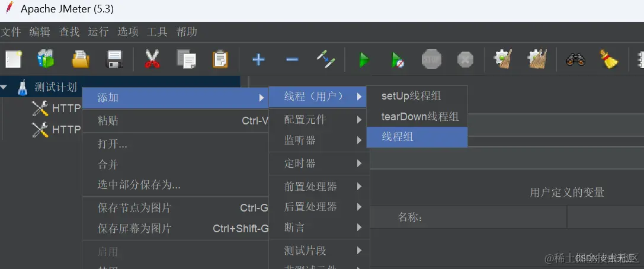This screenshot has height=269, width=644.
Task: Expand the 监听器 submenu
Action: 318,140
